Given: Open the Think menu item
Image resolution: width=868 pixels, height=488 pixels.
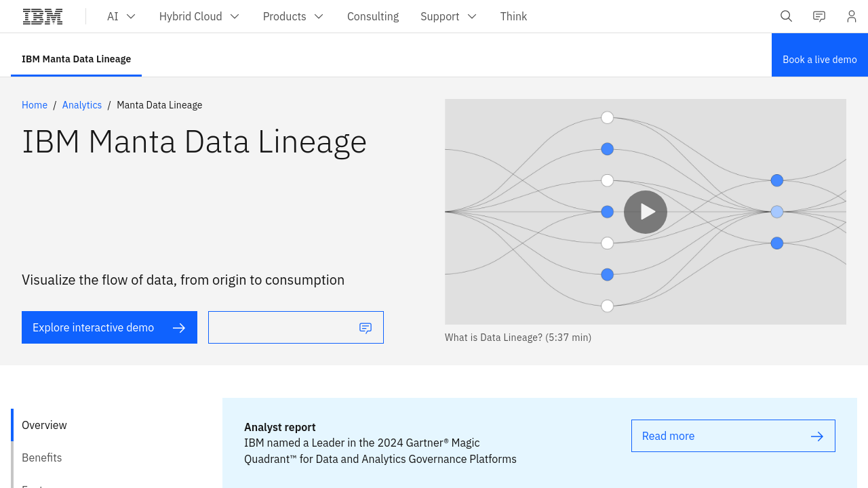Looking at the screenshot, I should point(513,16).
